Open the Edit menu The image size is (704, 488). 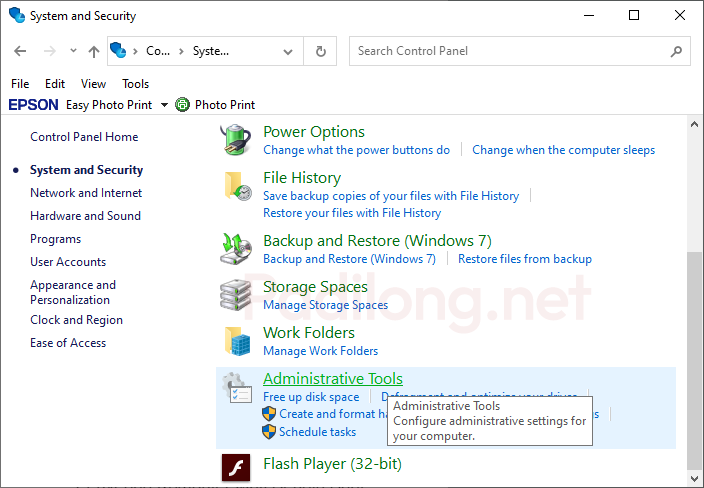(x=55, y=84)
